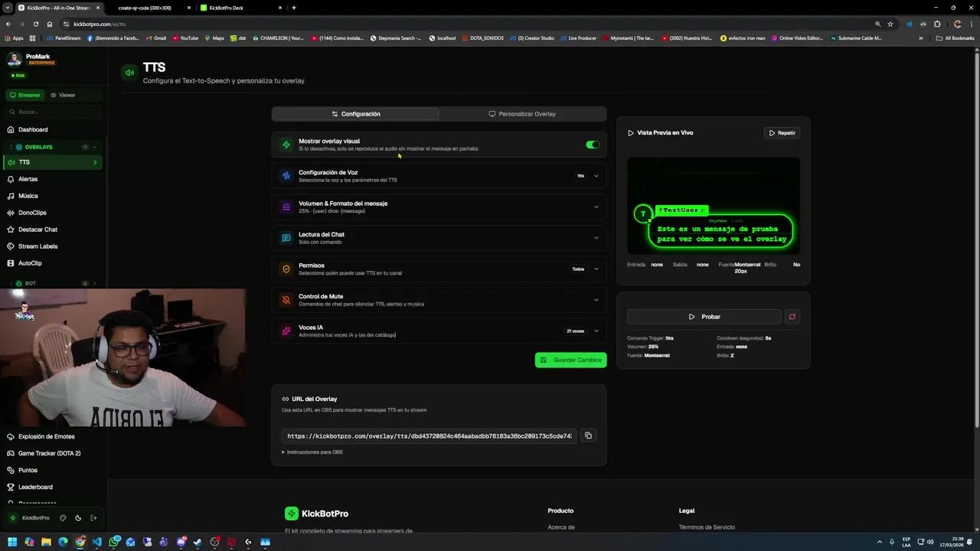This screenshot has width=980, height=551.
Task: Open Game Tracker (DOTA 2)
Action: click(53, 453)
